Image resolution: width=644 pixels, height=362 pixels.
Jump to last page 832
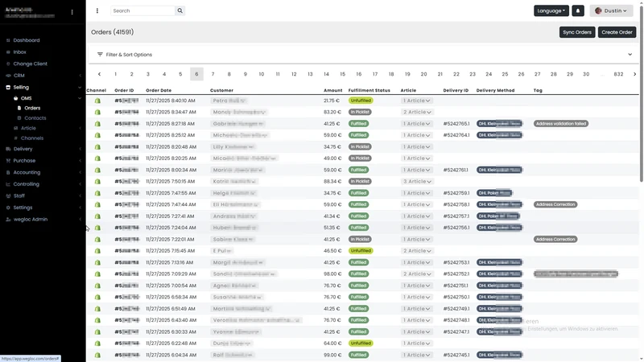[x=618, y=74]
